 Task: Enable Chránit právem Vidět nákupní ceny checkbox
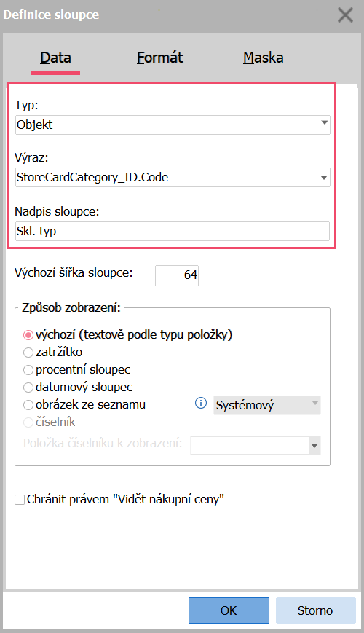[x=20, y=500]
